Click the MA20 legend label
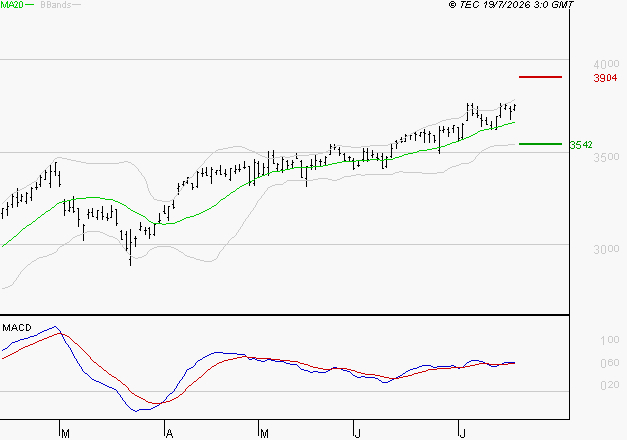 tap(12, 5)
